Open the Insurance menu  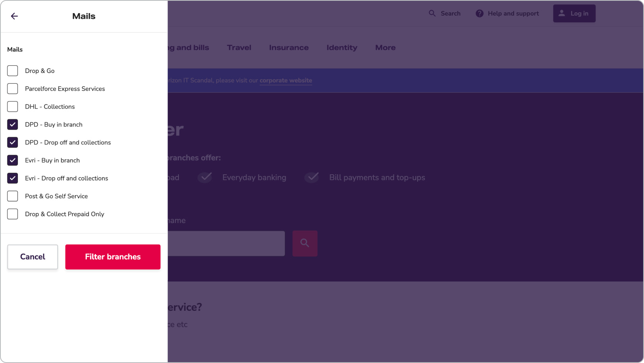point(289,47)
